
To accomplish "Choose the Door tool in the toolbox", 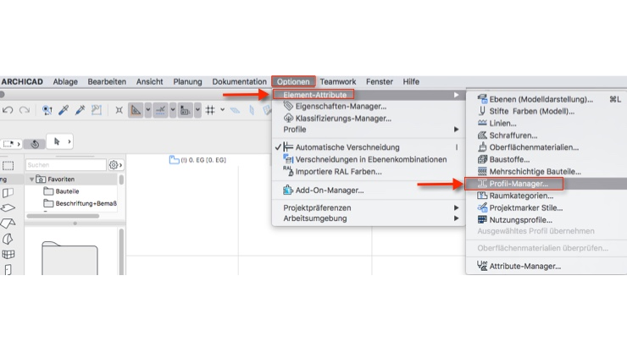I will click(8, 270).
